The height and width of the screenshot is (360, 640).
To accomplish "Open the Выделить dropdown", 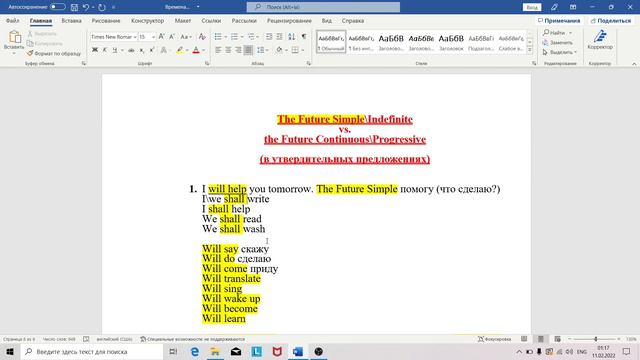I will click(560, 52).
